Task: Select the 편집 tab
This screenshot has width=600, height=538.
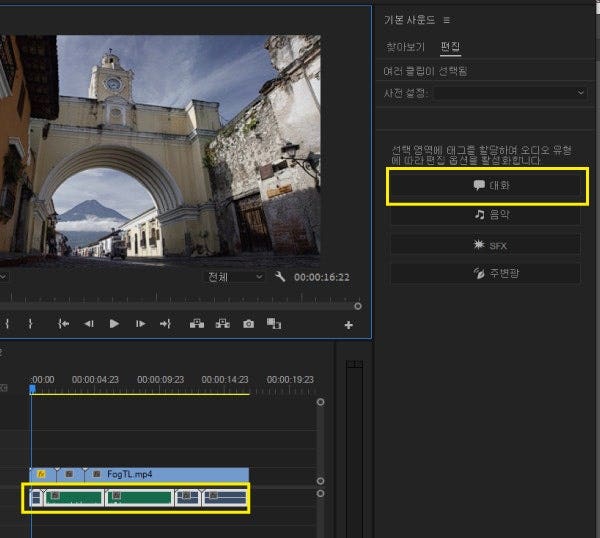Action: click(450, 47)
